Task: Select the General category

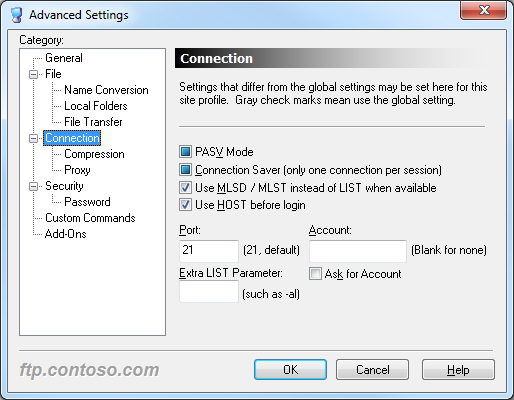Action: point(64,58)
